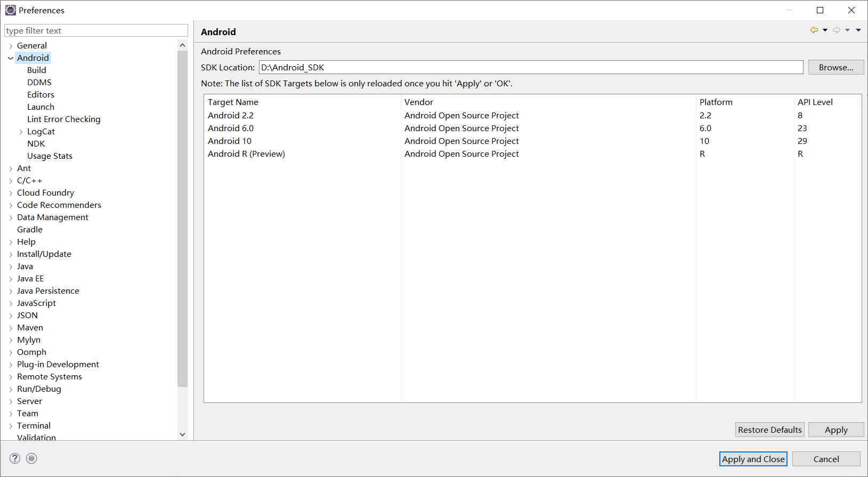Collapse the Android tree node
The width and height of the screenshot is (868, 477).
11,59
